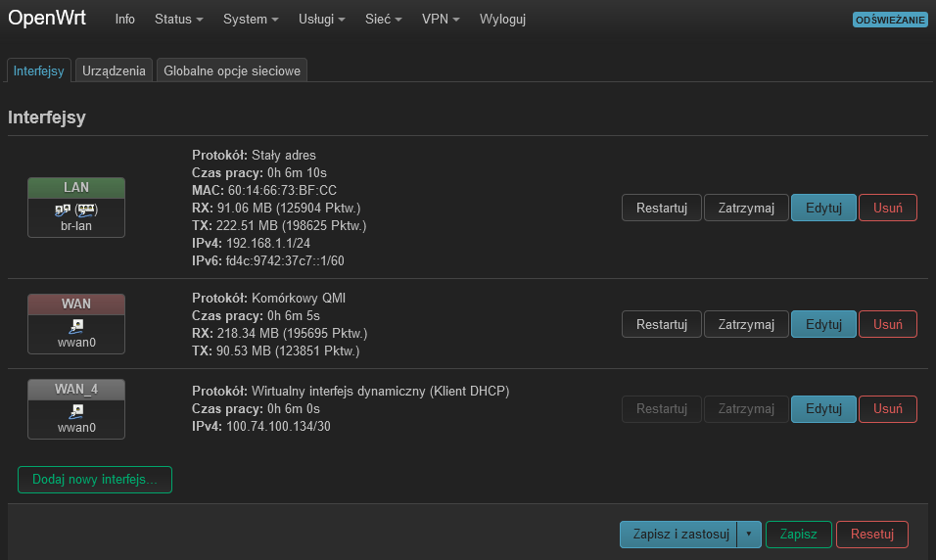This screenshot has height=560, width=936.
Task: Click the green LAN interface label
Action: [x=76, y=187]
